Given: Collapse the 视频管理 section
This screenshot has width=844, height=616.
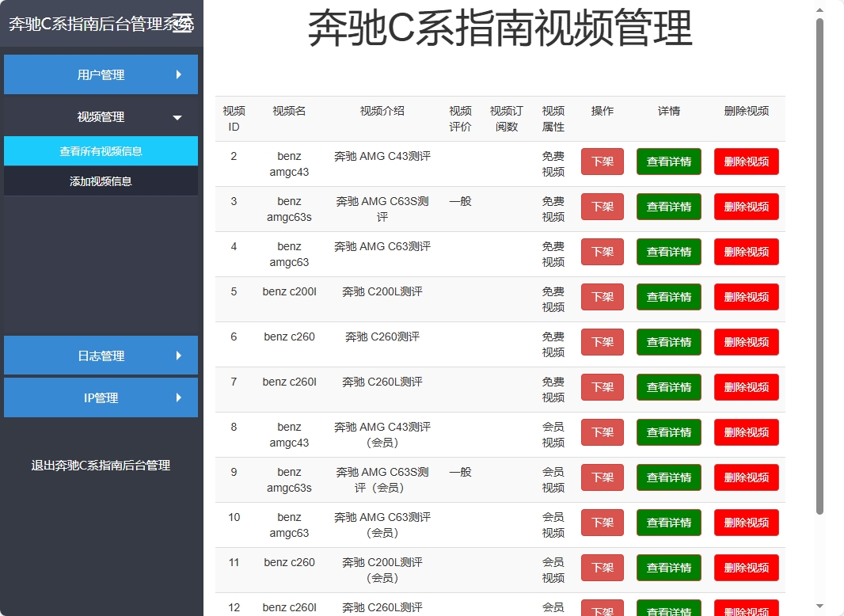Looking at the screenshot, I should pos(101,116).
